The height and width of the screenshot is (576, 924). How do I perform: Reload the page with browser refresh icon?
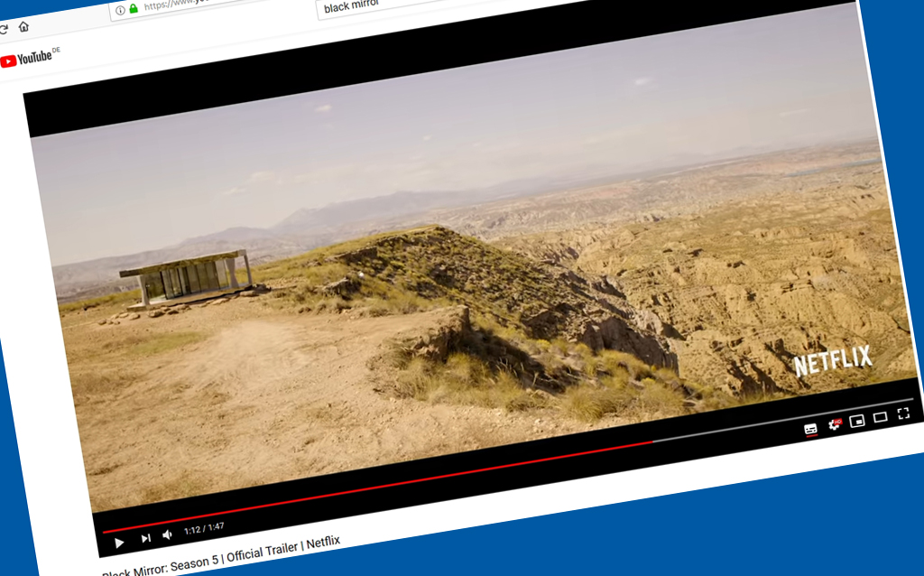tap(4, 30)
